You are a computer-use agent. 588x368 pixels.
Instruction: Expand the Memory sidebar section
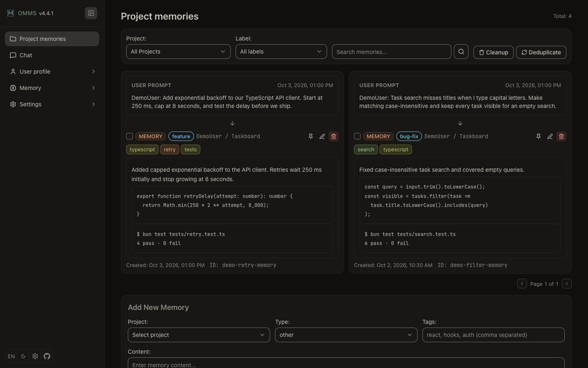point(52,88)
